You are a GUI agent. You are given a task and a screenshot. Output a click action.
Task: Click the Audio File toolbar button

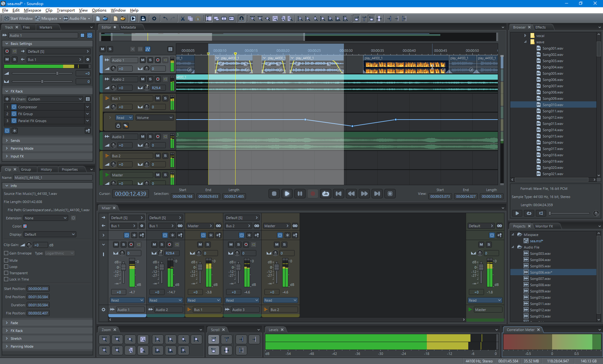tap(77, 19)
